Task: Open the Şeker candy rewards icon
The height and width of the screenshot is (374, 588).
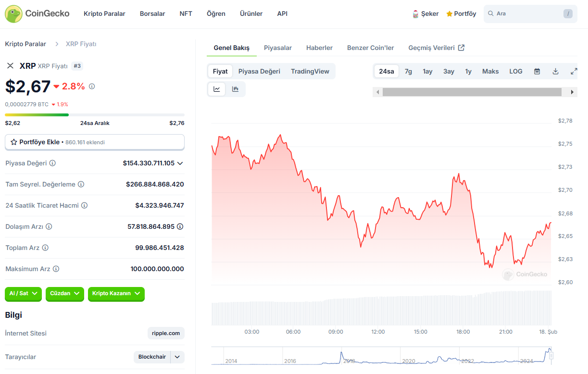Action: pyautogui.click(x=415, y=14)
